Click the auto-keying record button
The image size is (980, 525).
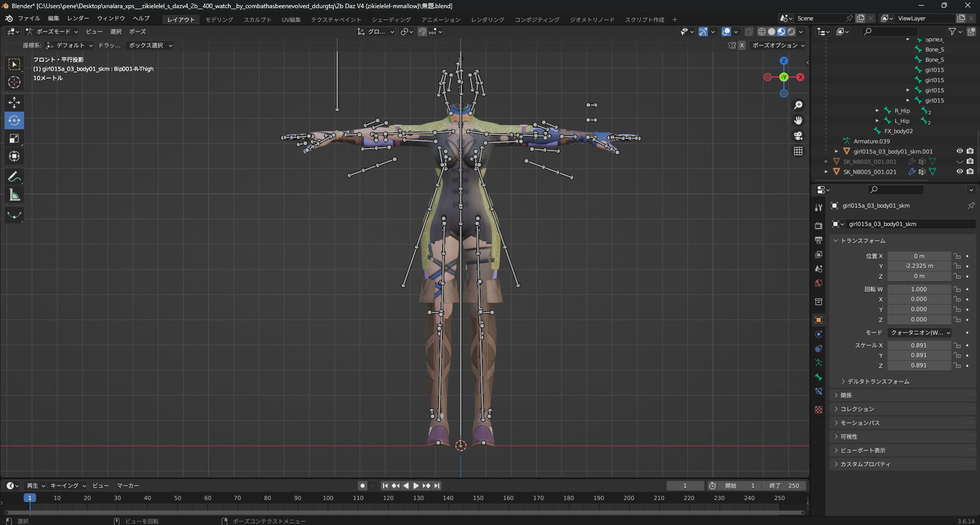[x=362, y=486]
